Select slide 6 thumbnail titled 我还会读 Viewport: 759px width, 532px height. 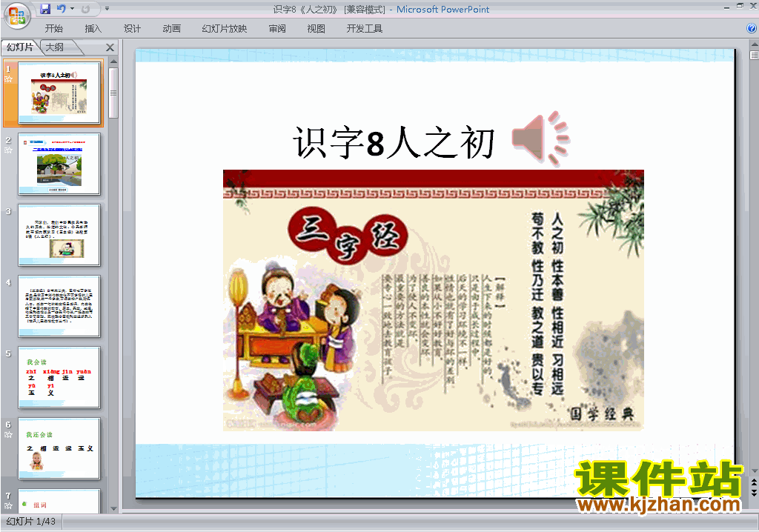[x=59, y=449]
